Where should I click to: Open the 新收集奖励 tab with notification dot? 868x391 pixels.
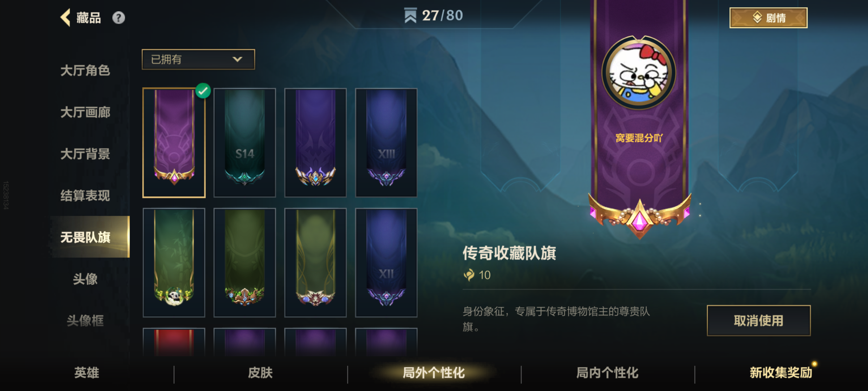[781, 373]
